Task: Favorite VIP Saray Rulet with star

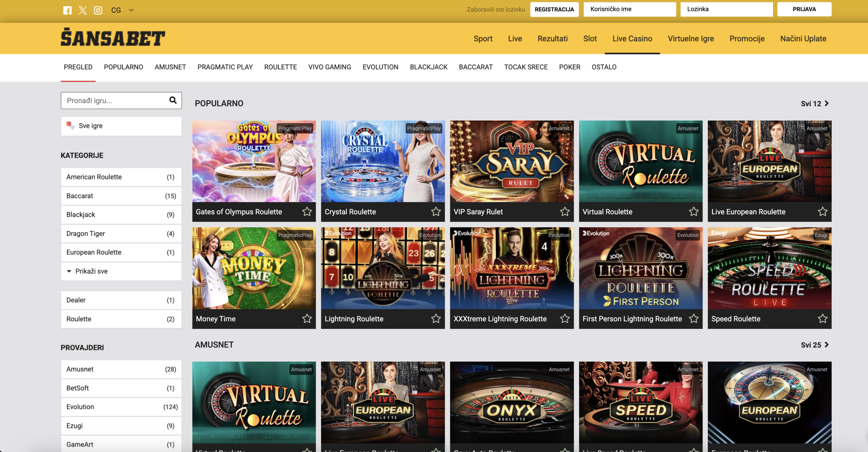Action: point(565,212)
